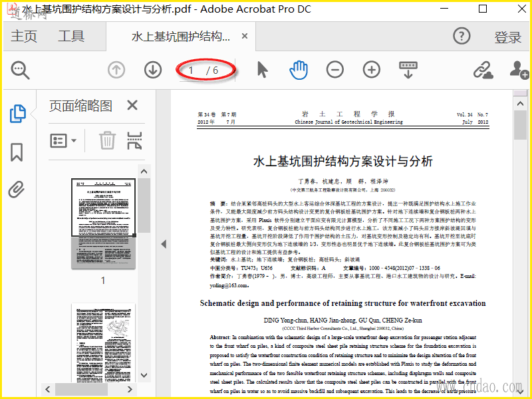532x399 pixels.
Task: Click the print pages icon in thumbnails
Action: click(x=134, y=140)
